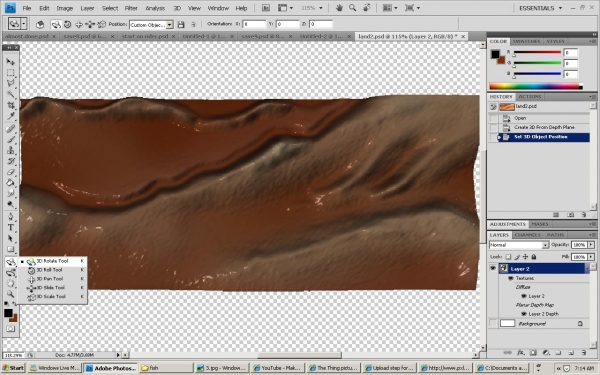Toggle lock transparent pixels
Image resolution: width=600 pixels, height=375 pixels.
[508, 257]
